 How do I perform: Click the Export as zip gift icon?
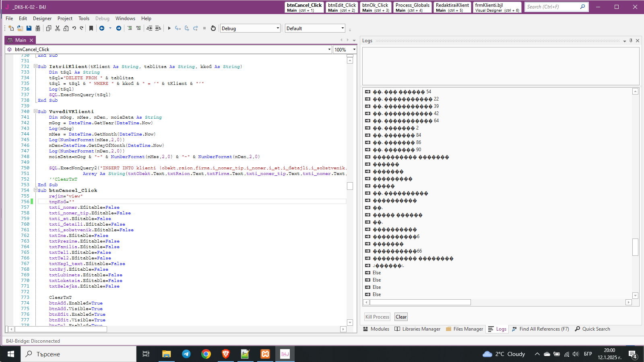pos(38,28)
